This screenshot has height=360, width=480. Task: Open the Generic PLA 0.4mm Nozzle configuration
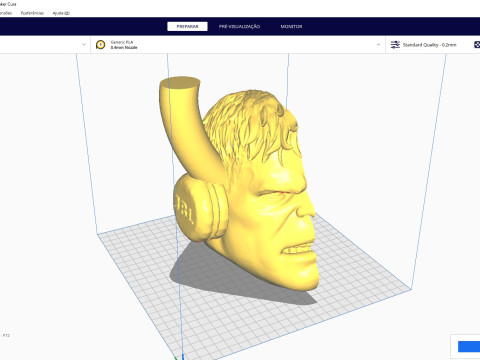pos(238,45)
